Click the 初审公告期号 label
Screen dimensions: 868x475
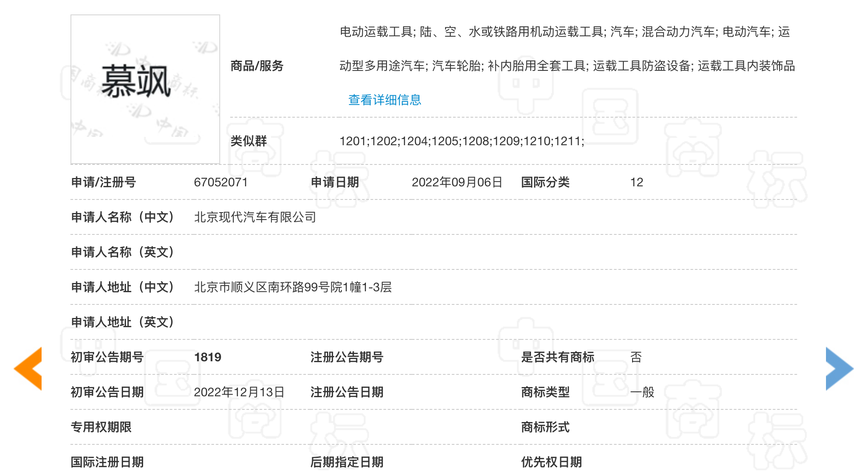[107, 357]
